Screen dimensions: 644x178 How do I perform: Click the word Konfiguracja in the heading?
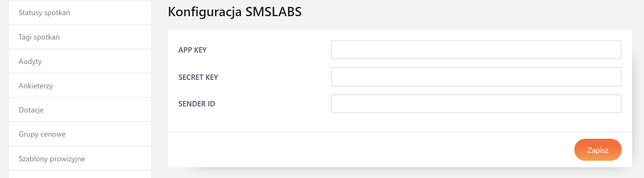click(x=205, y=12)
